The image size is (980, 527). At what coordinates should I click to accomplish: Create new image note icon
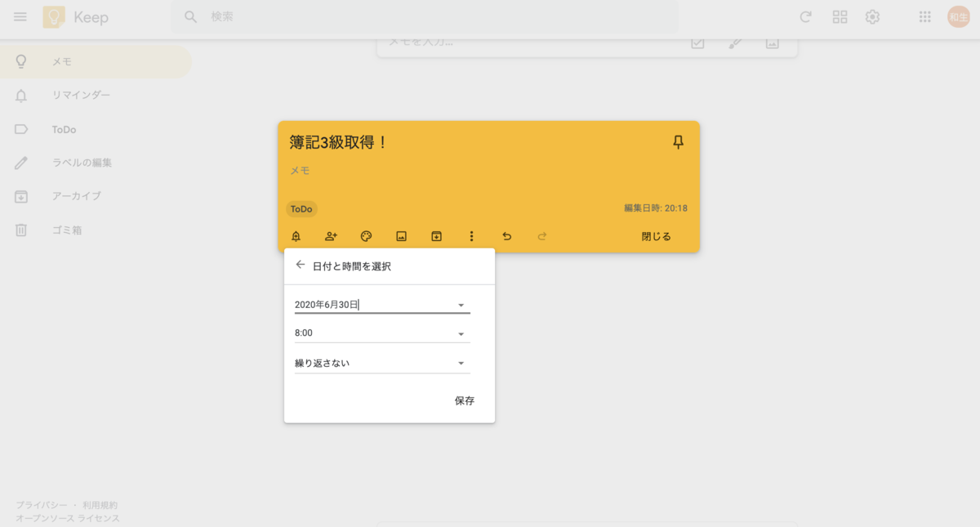[772, 43]
